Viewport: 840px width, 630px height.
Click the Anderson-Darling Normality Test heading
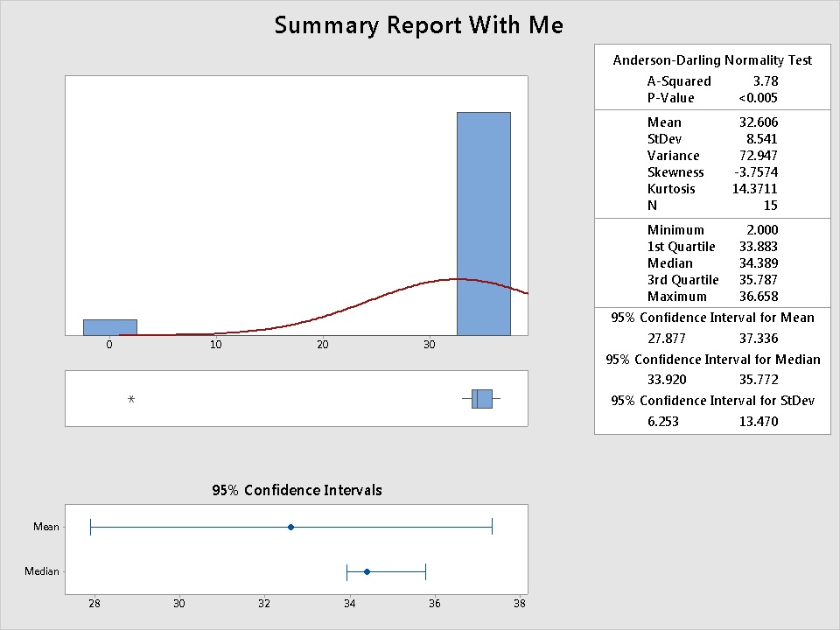click(712, 60)
